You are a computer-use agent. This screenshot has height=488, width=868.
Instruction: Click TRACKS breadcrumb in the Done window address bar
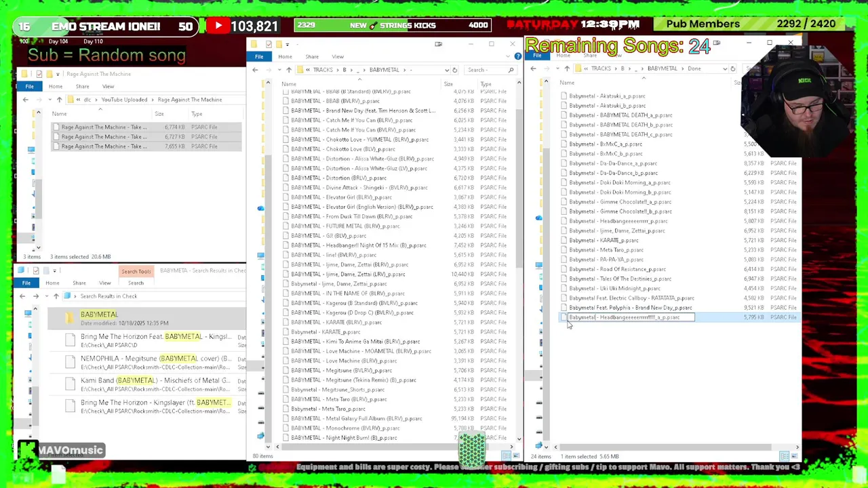[601, 68]
